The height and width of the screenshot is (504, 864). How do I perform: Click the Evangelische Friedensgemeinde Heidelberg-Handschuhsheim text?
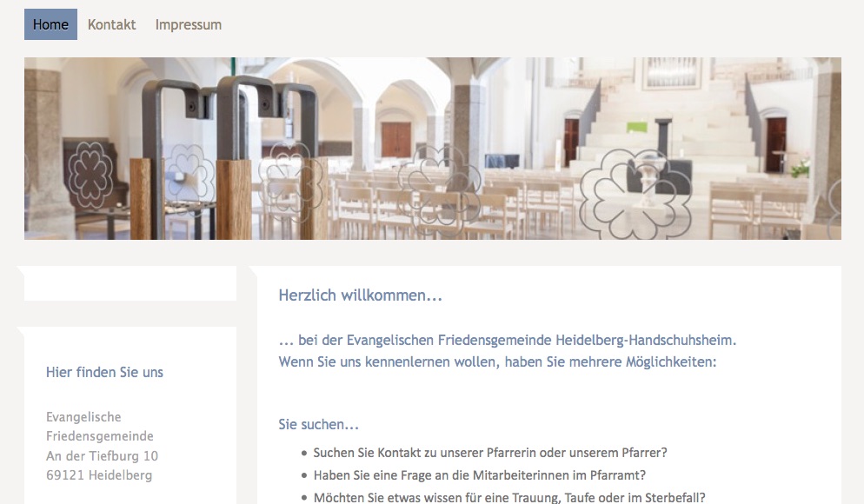542,341
